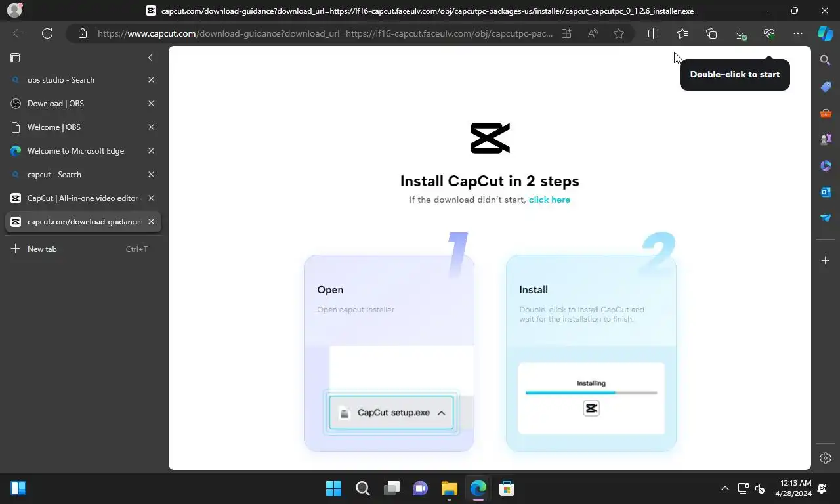Viewport: 840px width, 504px height.
Task: Open Windows Start menu
Action: coord(333,488)
